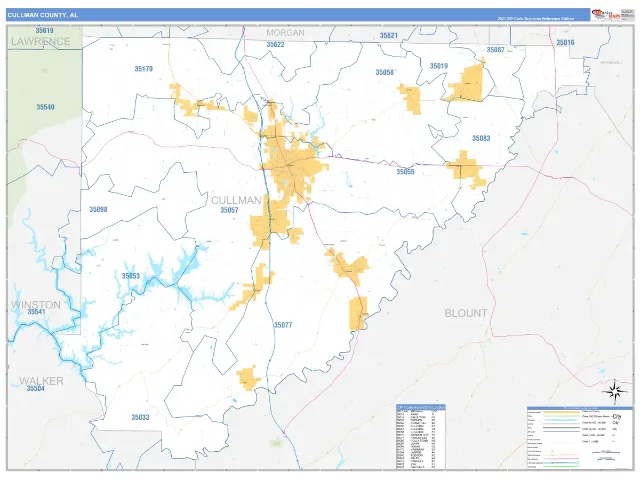This screenshot has width=640, height=480.
Task: Select ZIP code label 35098
Action: 98,209
